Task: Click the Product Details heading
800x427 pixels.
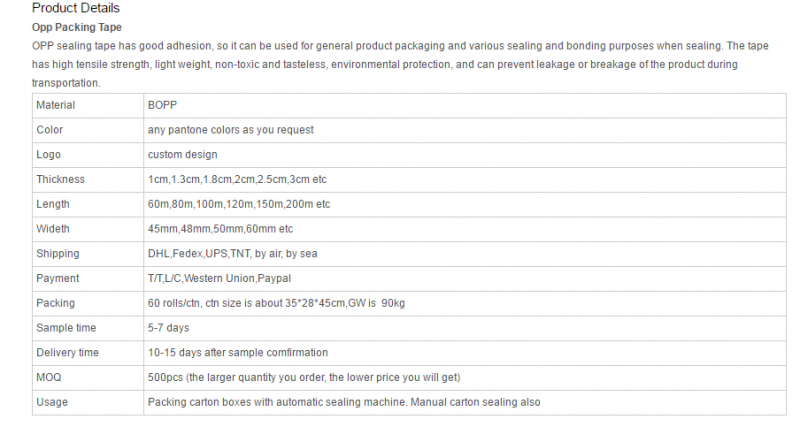Action: 76,8
